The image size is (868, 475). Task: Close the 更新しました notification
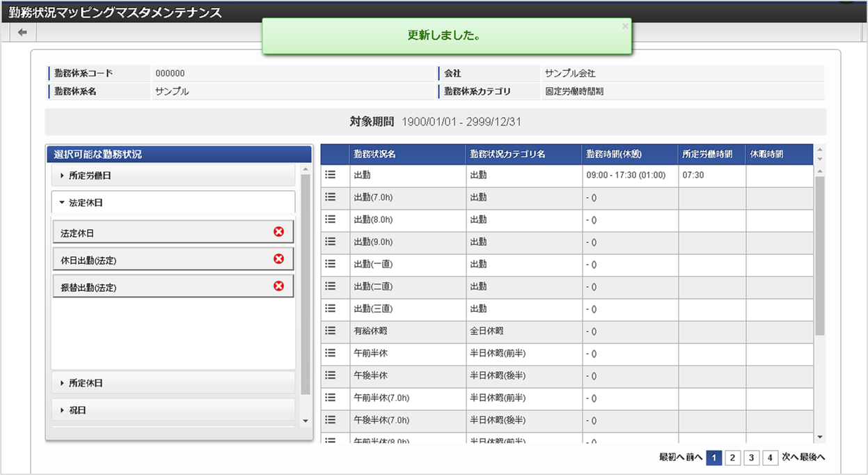(x=624, y=26)
